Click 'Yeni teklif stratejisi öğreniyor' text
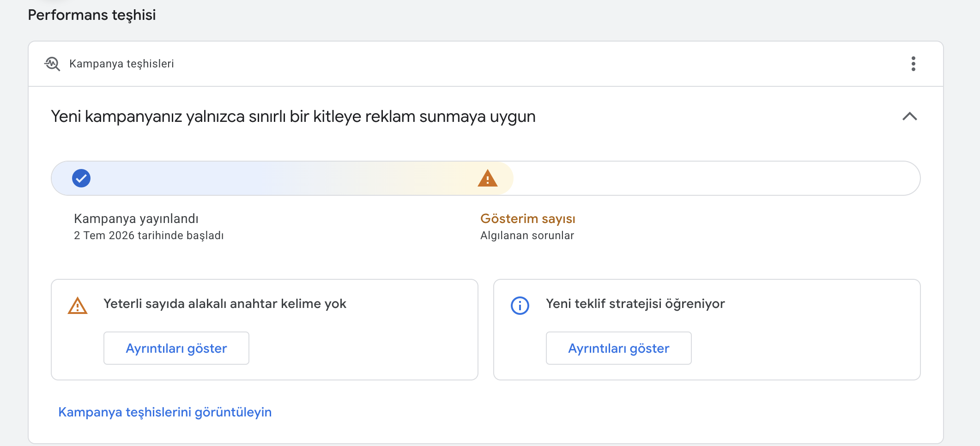This screenshot has width=980, height=446. tap(635, 304)
